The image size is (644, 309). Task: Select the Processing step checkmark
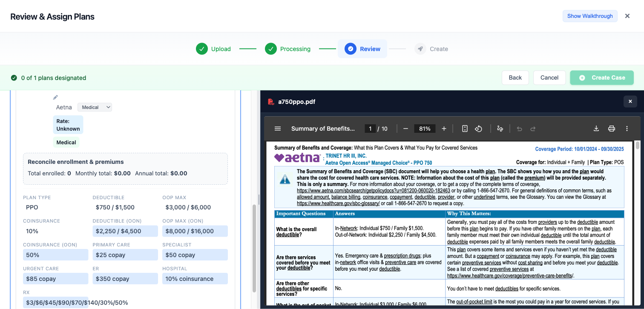click(270, 49)
